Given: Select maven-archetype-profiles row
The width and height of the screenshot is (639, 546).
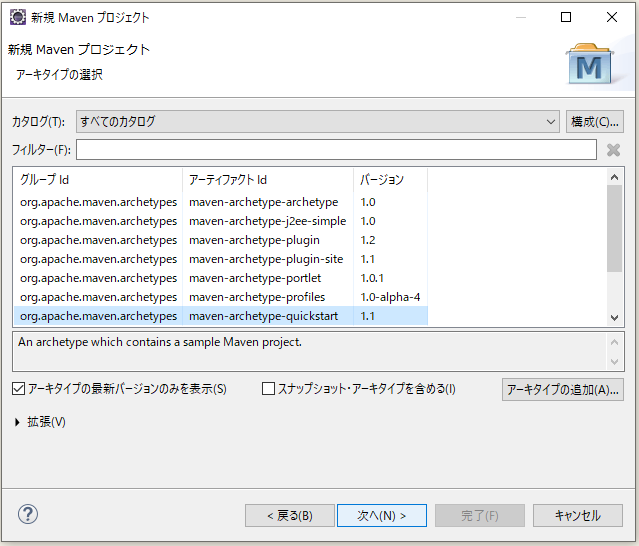Looking at the screenshot, I should pyautogui.click(x=221, y=297).
